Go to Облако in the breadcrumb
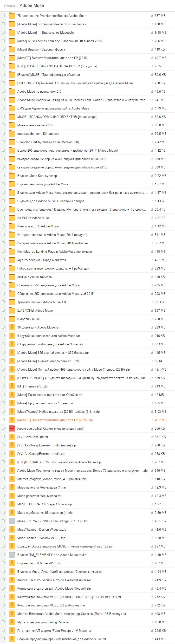This screenshot has height=644, width=175. (9, 6)
